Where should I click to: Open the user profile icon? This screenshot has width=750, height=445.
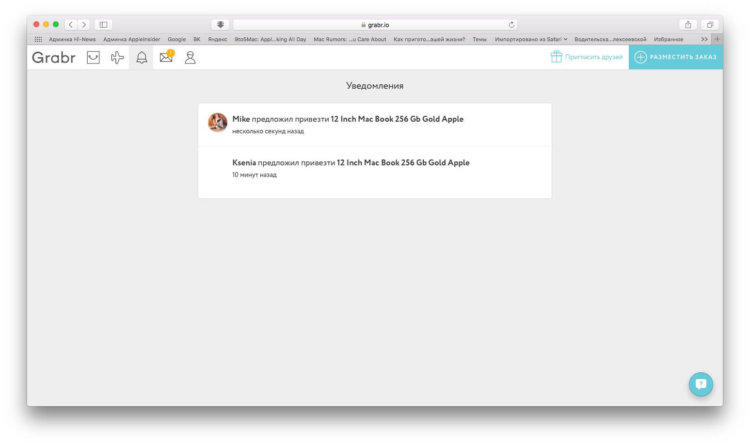coord(190,57)
